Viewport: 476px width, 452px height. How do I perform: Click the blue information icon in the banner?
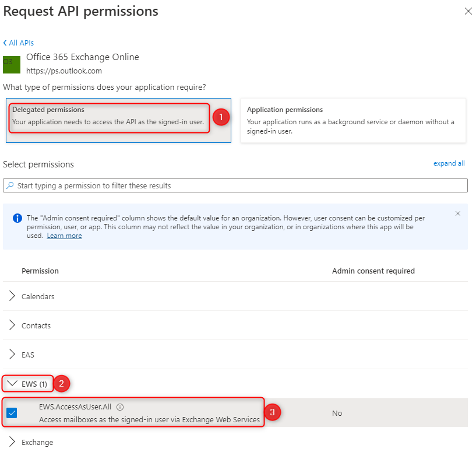pos(17,218)
